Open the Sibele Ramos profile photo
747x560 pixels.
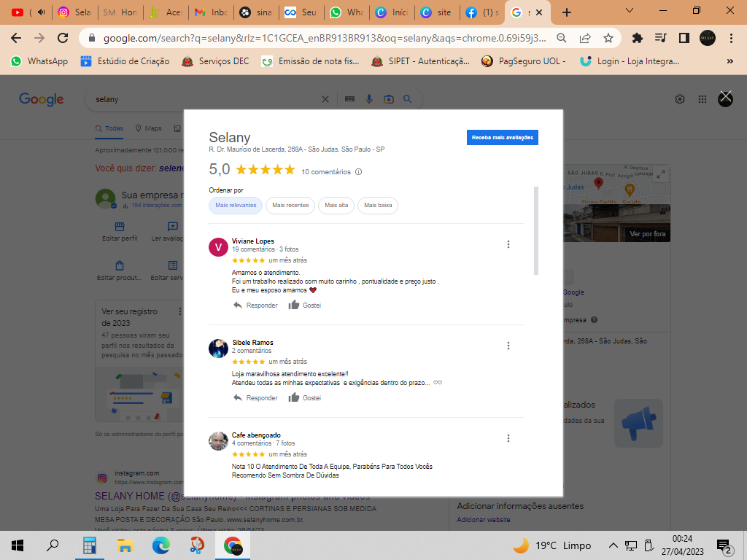click(x=218, y=348)
